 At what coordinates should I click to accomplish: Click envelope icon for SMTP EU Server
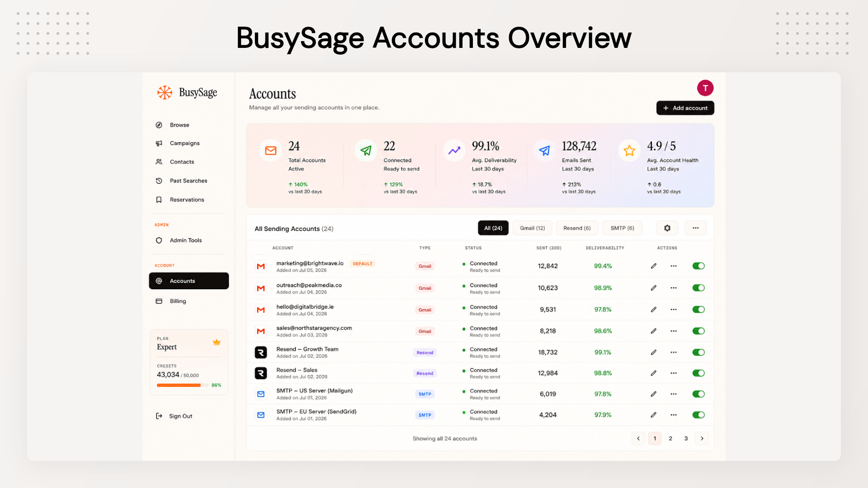point(261,415)
